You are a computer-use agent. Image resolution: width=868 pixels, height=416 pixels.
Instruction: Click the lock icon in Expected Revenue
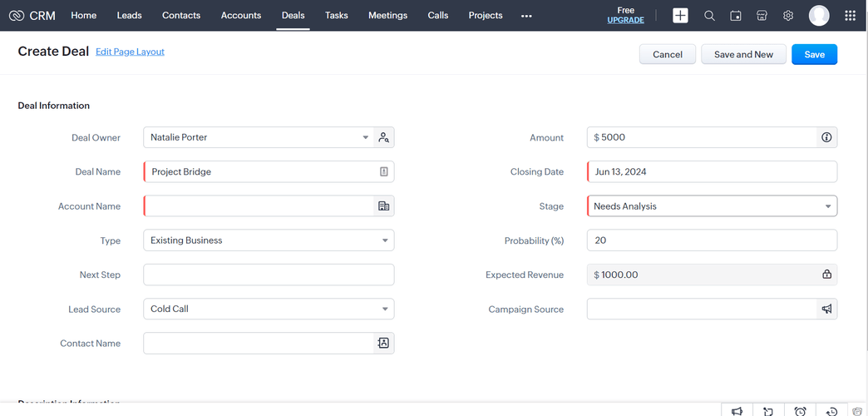click(x=826, y=275)
